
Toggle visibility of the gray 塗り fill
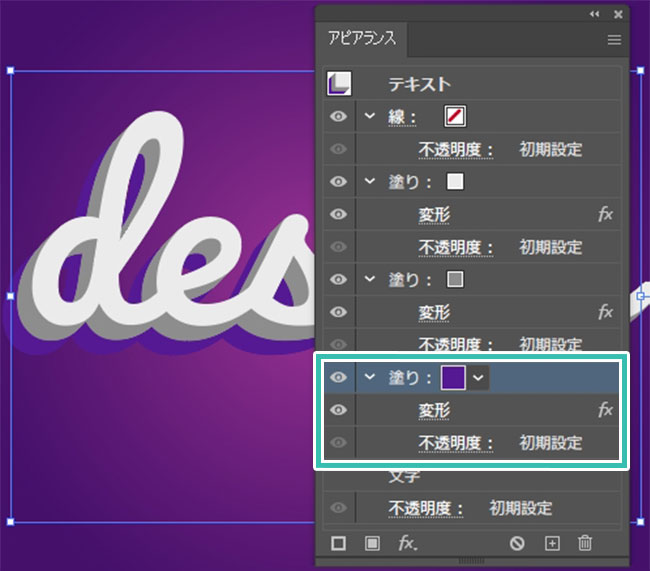[339, 279]
